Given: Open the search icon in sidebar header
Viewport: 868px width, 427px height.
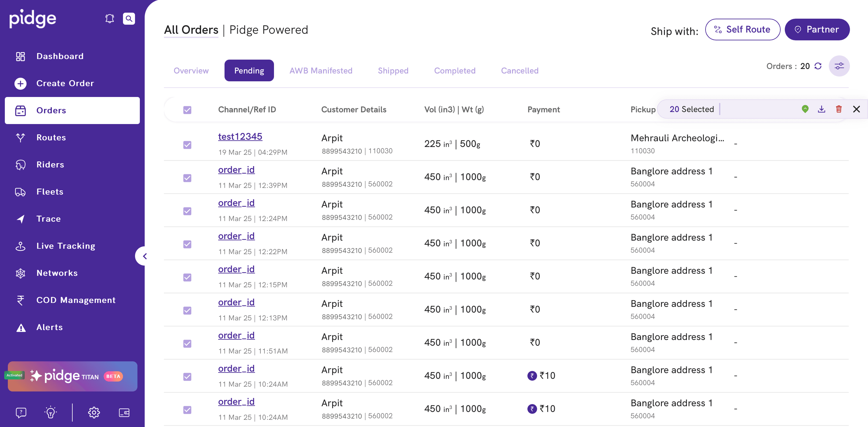Looking at the screenshot, I should point(129,19).
